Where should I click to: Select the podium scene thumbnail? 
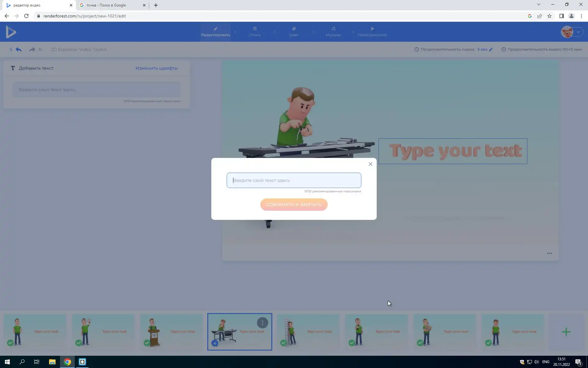[171, 332]
